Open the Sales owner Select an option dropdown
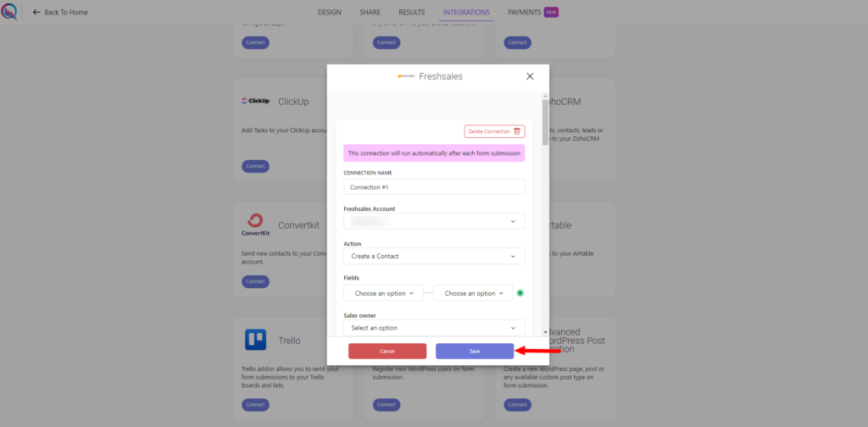 pos(434,327)
